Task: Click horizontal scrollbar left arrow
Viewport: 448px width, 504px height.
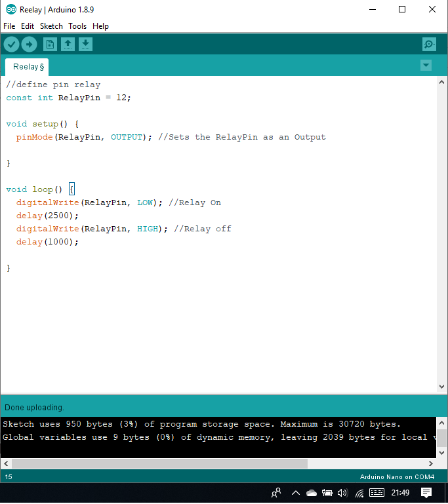Action: pos(6,463)
